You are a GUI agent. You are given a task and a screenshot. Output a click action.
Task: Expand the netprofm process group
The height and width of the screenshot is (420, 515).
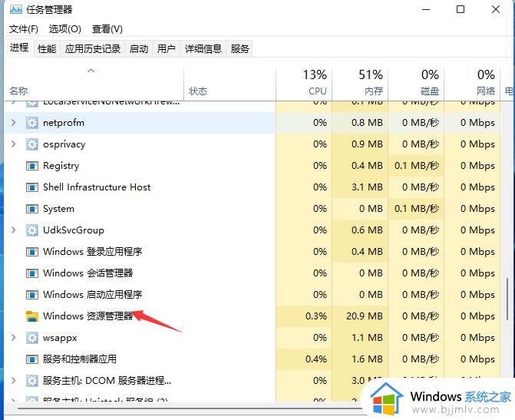[x=14, y=123]
